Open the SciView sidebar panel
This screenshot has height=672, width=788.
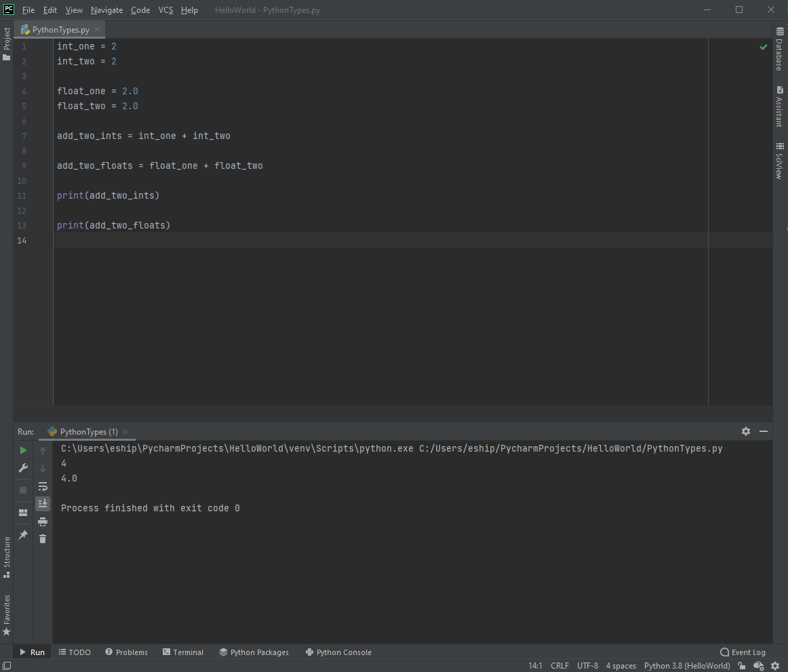pyautogui.click(x=779, y=161)
